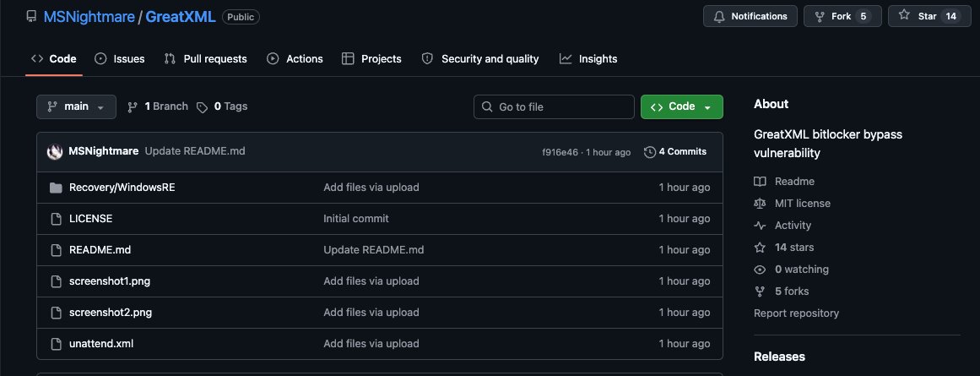Image resolution: width=980 pixels, height=376 pixels.
Task: Click the star count badge showing 14
Action: (x=950, y=16)
